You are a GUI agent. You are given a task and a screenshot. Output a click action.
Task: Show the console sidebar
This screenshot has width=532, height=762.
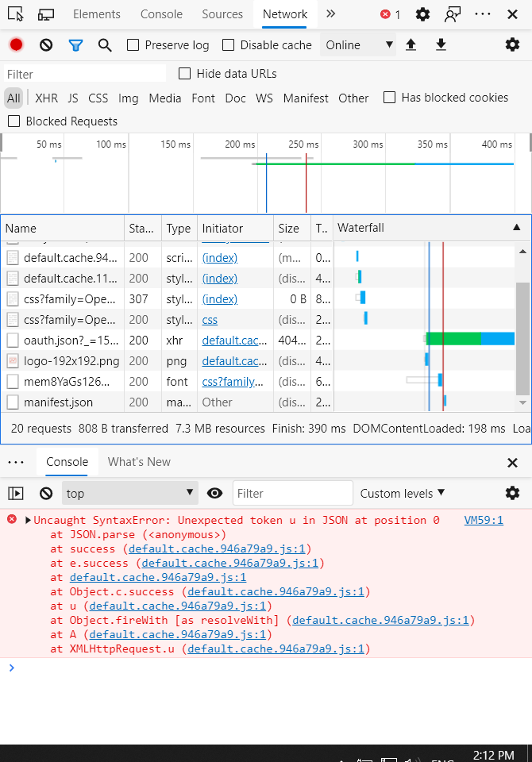[15, 493]
